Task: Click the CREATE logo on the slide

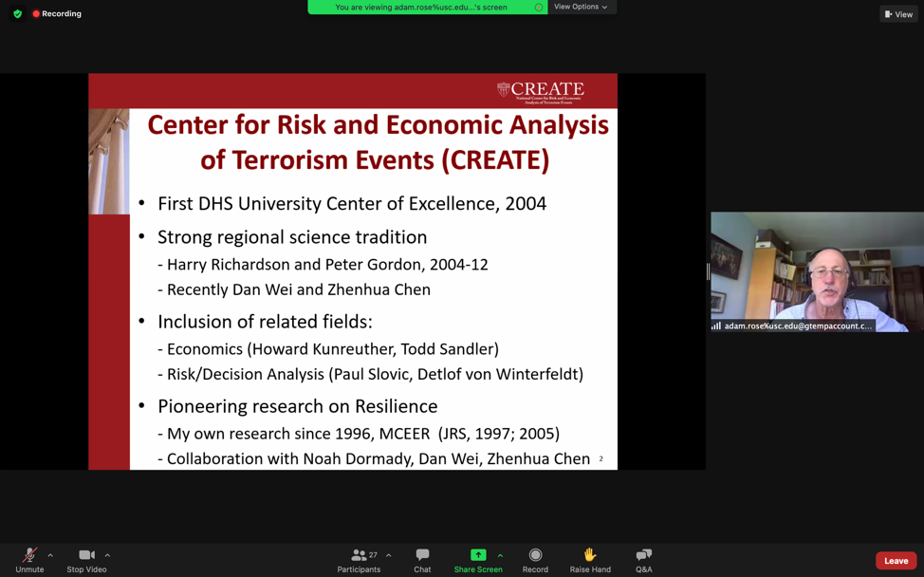Action: 541,91
